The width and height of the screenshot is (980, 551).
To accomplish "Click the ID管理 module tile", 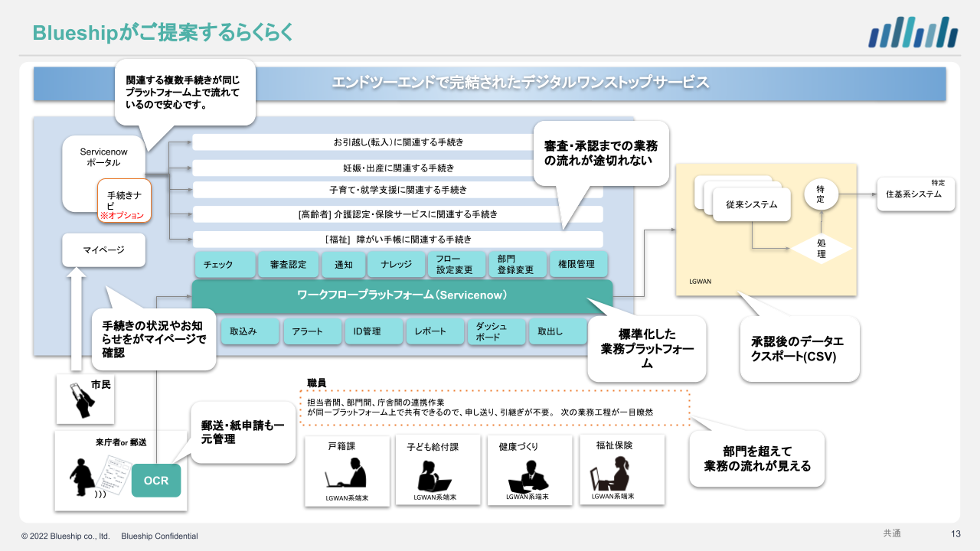I will [374, 331].
